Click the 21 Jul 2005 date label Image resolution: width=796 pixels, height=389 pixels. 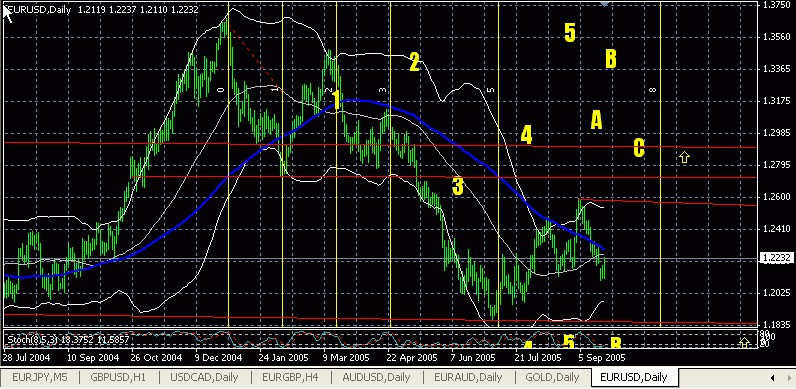pos(539,358)
